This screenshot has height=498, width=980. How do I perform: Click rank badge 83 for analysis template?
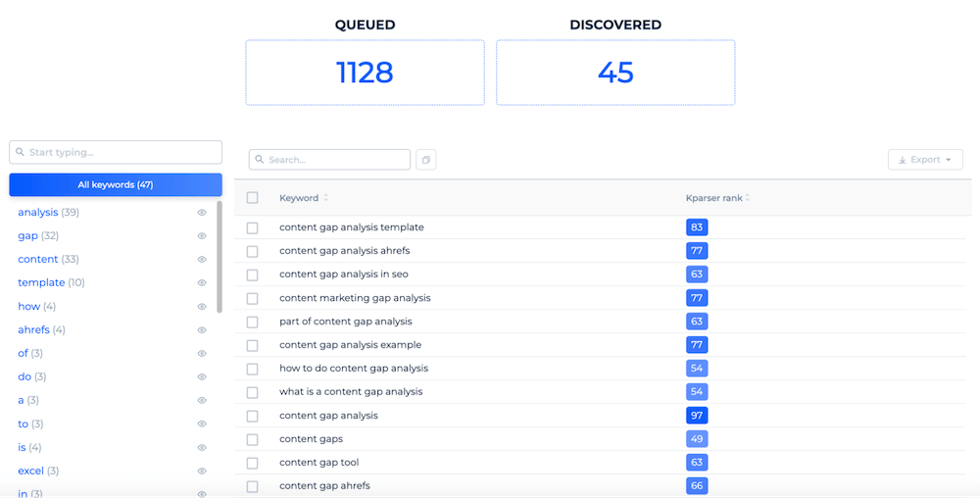click(x=697, y=227)
